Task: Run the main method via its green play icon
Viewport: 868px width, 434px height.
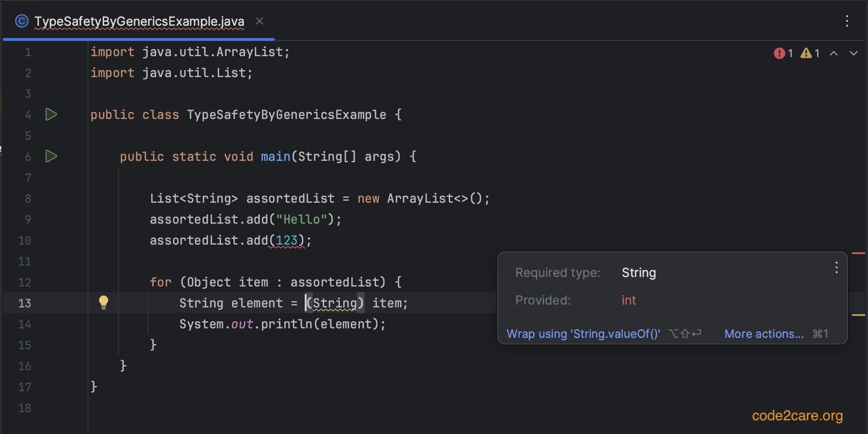Action: (51, 156)
